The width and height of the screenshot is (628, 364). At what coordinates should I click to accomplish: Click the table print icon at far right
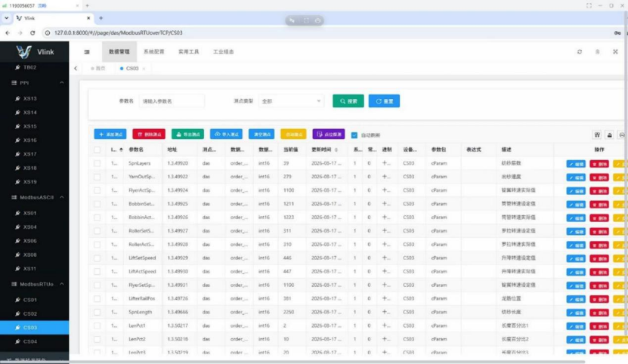pos(622,135)
